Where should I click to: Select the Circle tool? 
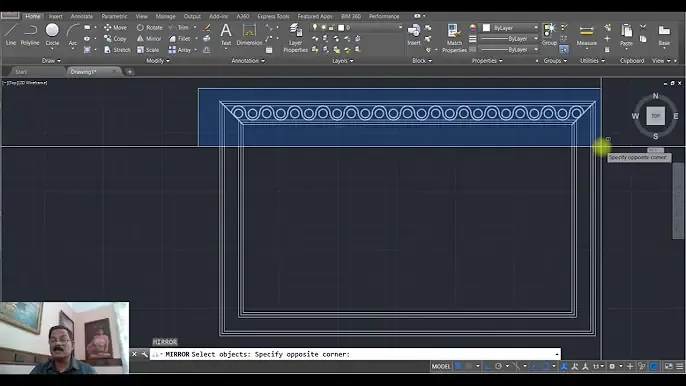pos(52,35)
